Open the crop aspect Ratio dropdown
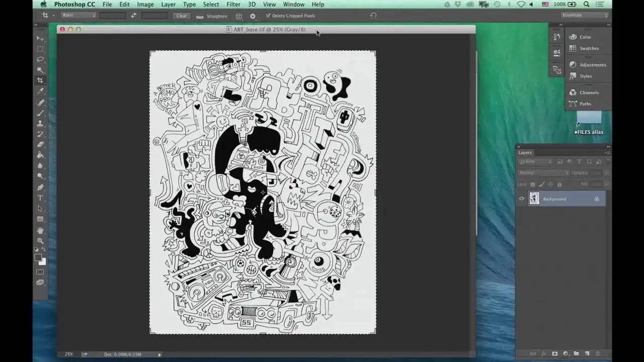 coord(78,15)
